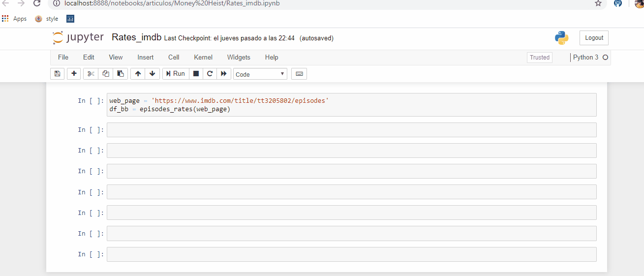Open the Cell menu
Viewport: 644px width, 276px height.
click(x=174, y=58)
